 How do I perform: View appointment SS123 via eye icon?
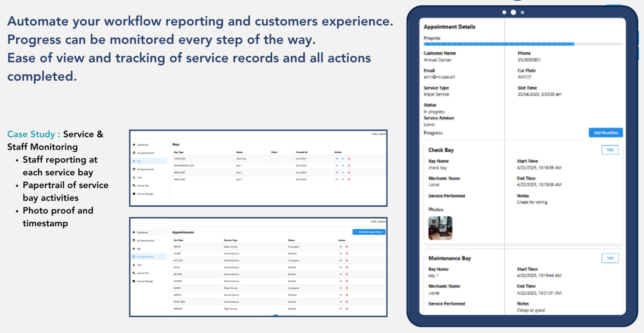point(341,267)
